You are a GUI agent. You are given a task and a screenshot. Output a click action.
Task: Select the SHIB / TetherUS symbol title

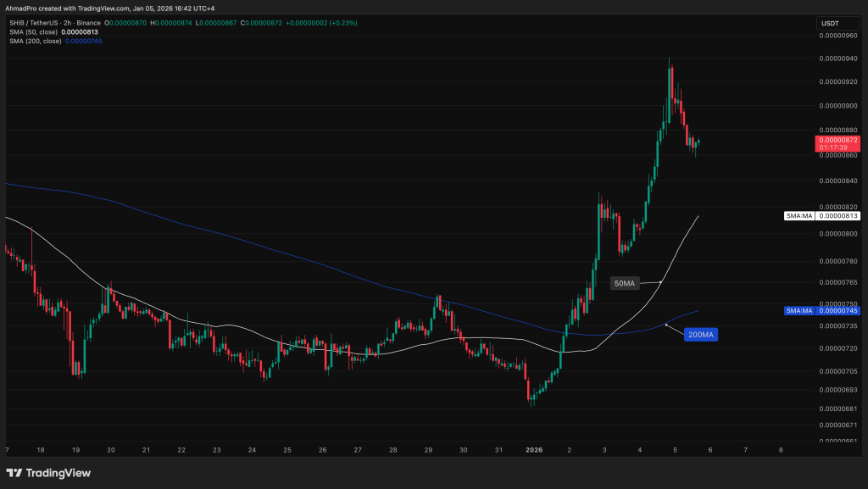[34, 23]
